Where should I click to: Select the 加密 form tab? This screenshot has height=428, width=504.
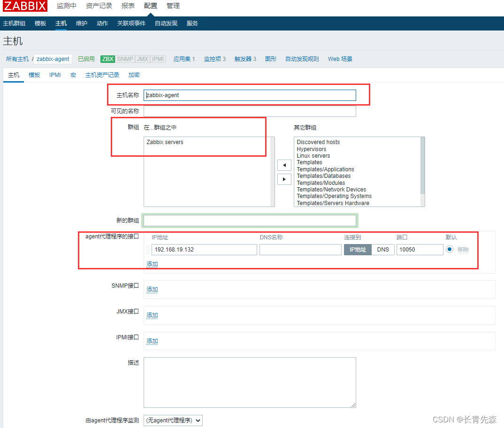pos(134,75)
